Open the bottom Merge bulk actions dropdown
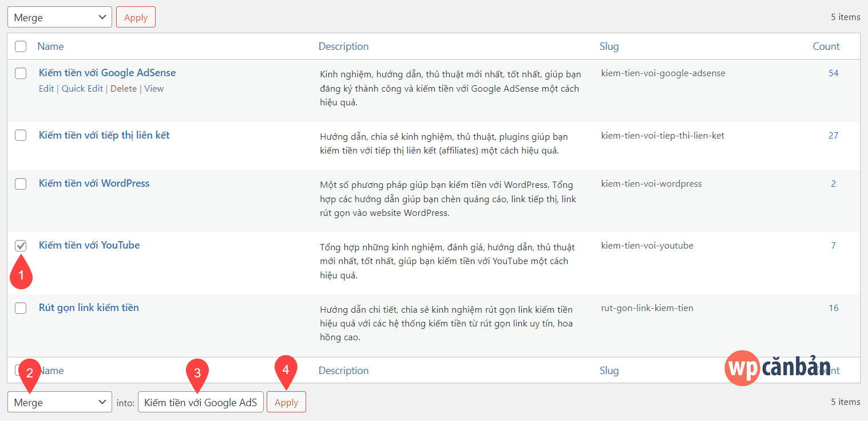The width and height of the screenshot is (868, 421). coord(60,402)
